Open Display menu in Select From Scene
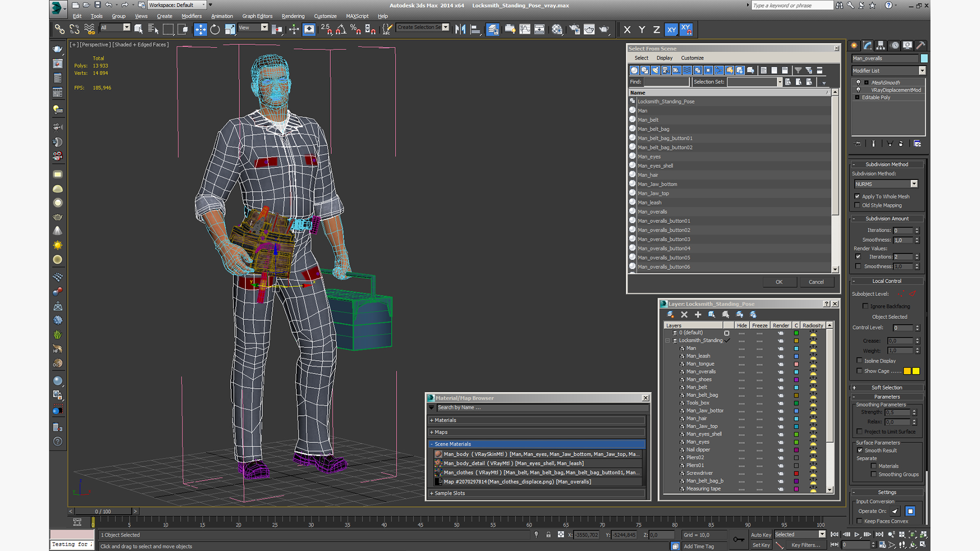The width and height of the screenshot is (980, 551). point(664,58)
